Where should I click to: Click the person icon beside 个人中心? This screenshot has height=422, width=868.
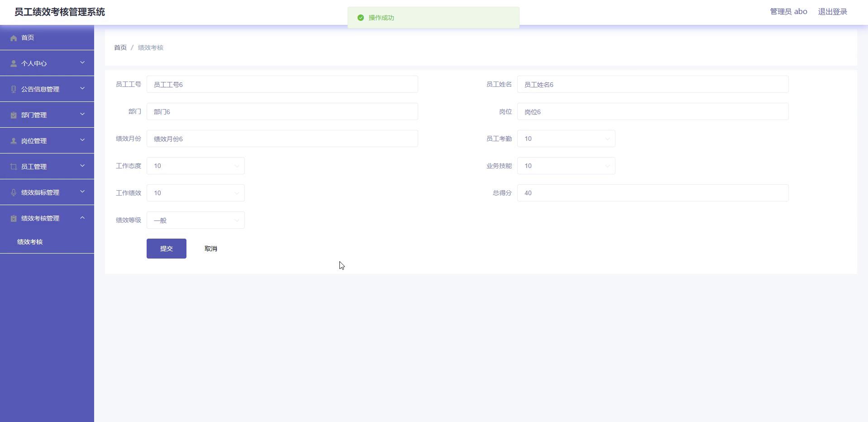click(x=14, y=64)
